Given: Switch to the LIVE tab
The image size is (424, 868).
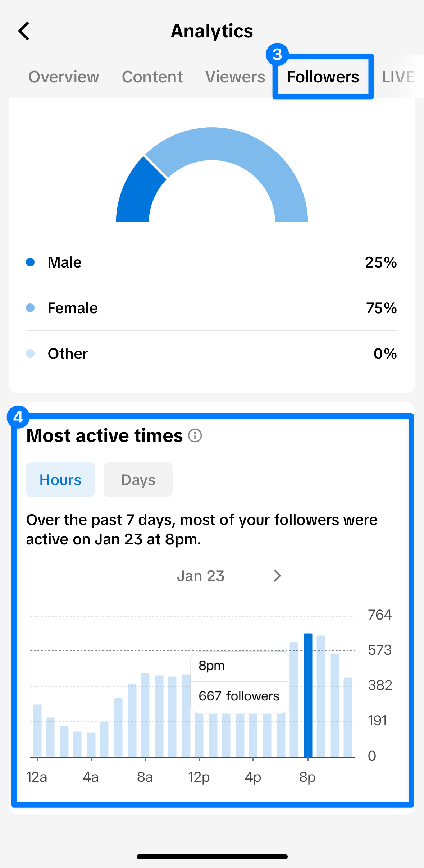Looking at the screenshot, I should coord(398,77).
